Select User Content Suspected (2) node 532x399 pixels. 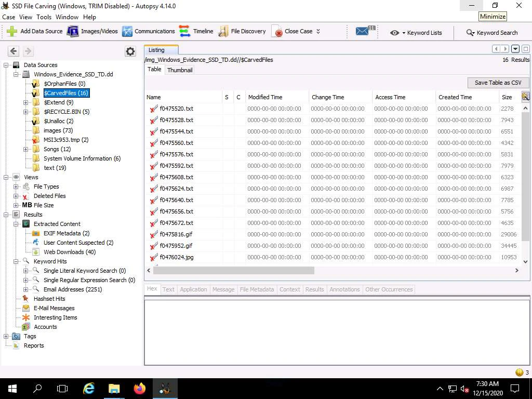point(78,243)
